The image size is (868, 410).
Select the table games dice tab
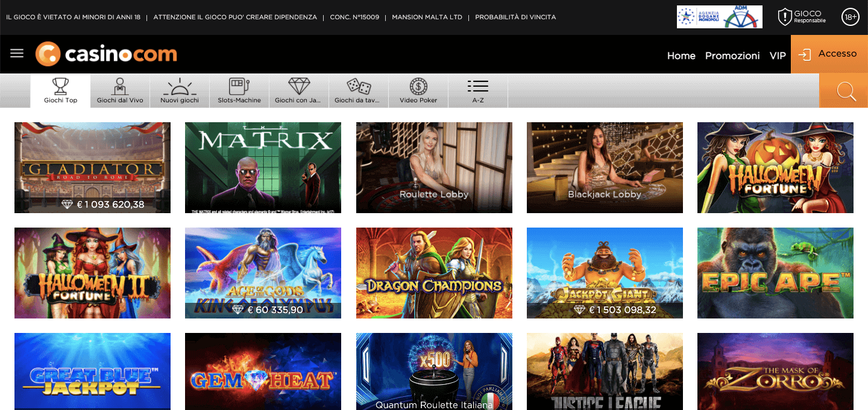tap(359, 90)
